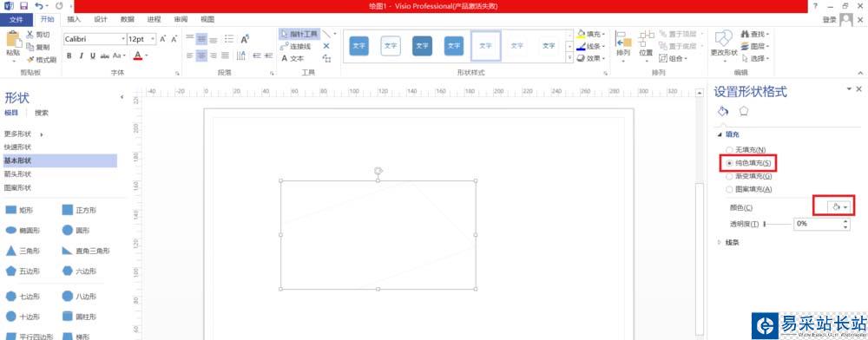Click the Group (组合) button
The image size is (868, 340).
[674, 58]
